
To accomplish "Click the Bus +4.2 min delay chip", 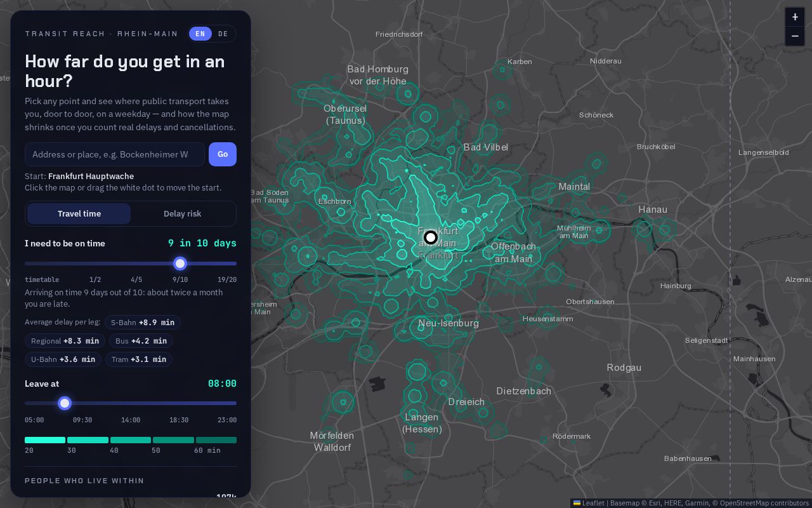I will 141,341.
